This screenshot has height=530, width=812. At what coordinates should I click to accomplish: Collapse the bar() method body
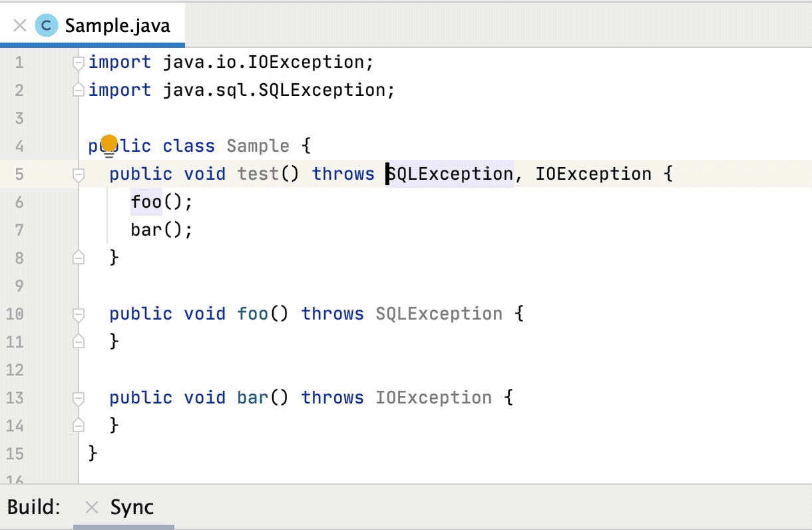(x=78, y=397)
